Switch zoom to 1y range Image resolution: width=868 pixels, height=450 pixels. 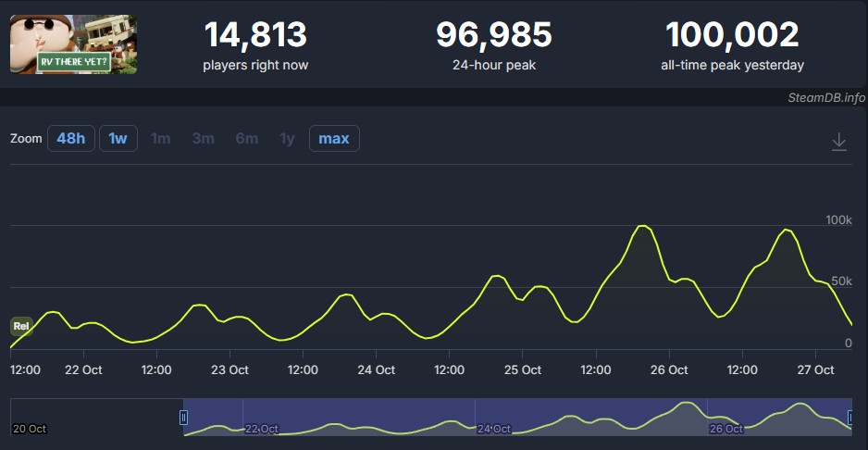tap(287, 139)
